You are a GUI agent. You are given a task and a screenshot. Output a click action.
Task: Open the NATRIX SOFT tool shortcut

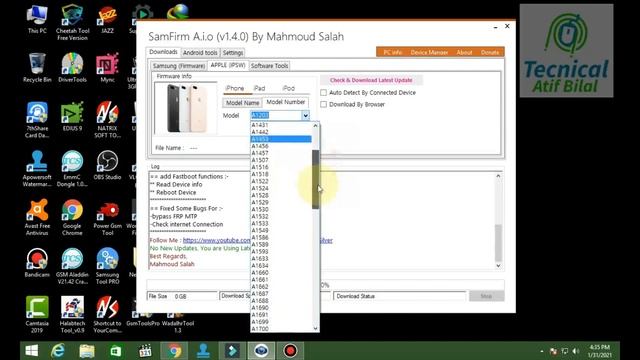tap(107, 120)
